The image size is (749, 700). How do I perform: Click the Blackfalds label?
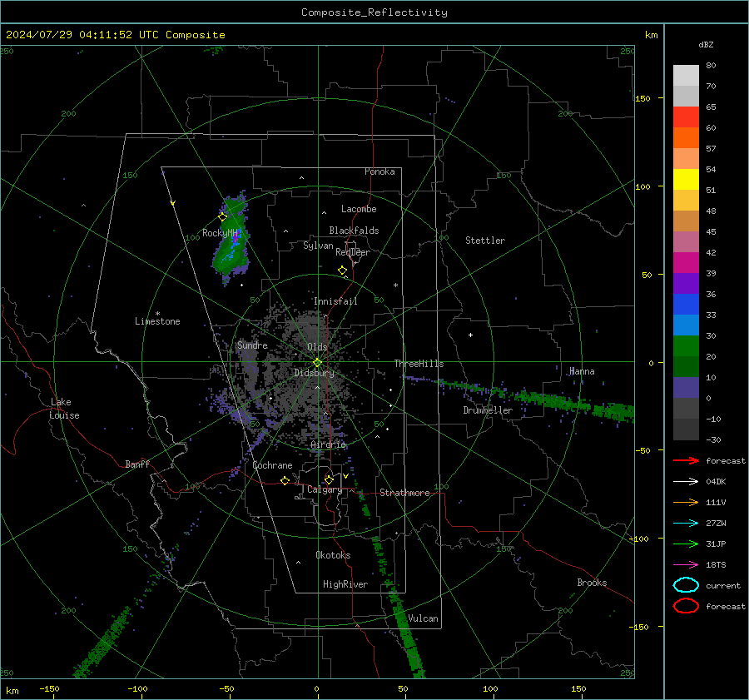[354, 231]
